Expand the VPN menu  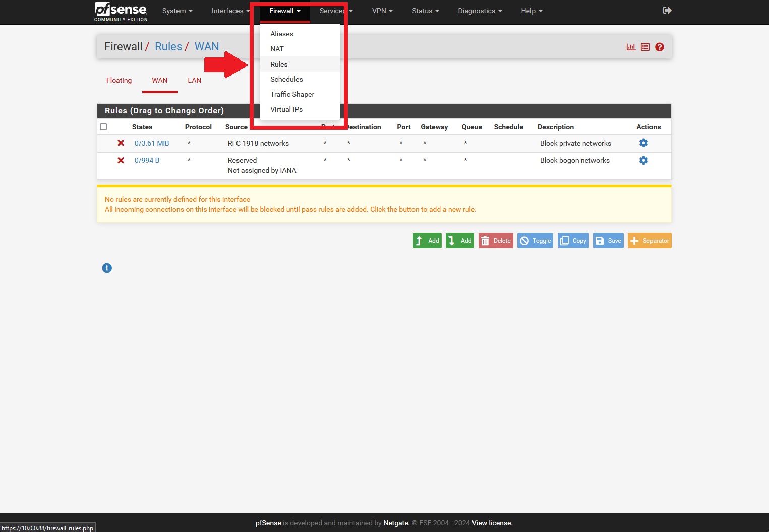pos(382,11)
